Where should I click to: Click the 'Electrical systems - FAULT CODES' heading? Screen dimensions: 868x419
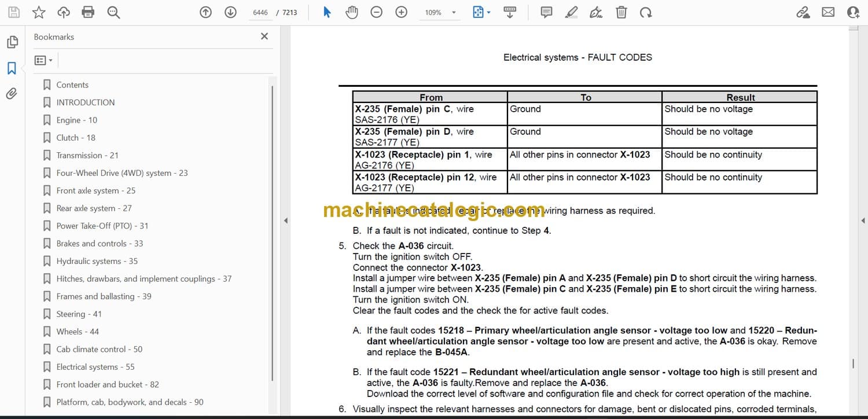[x=578, y=57]
